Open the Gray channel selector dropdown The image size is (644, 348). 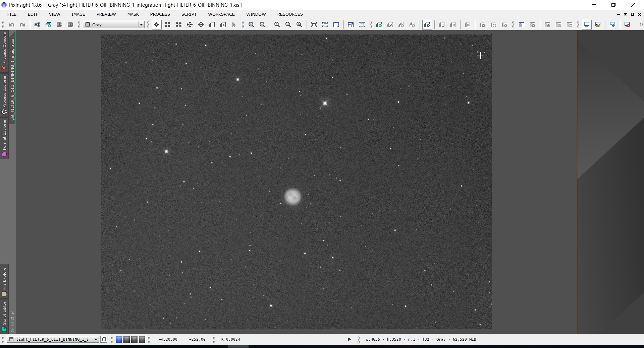click(x=114, y=25)
